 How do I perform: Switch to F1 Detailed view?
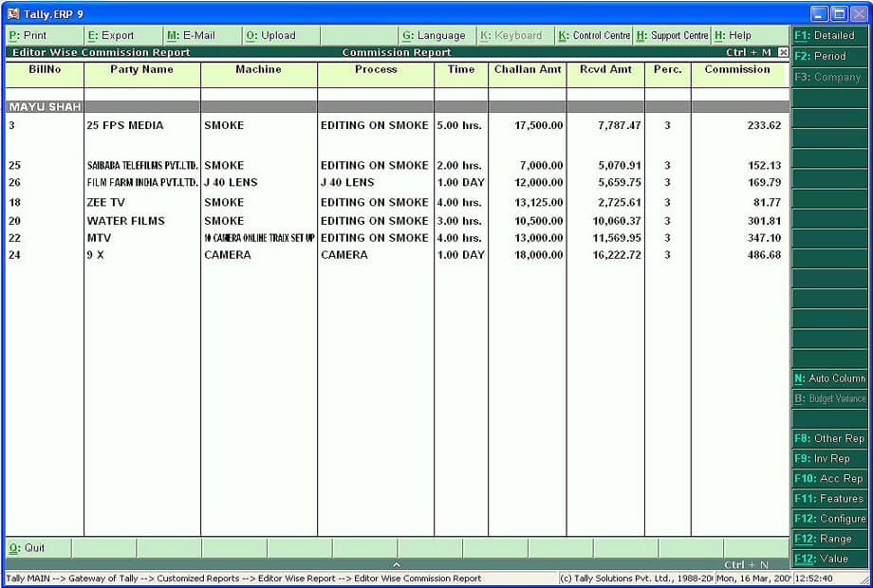pyautogui.click(x=829, y=36)
